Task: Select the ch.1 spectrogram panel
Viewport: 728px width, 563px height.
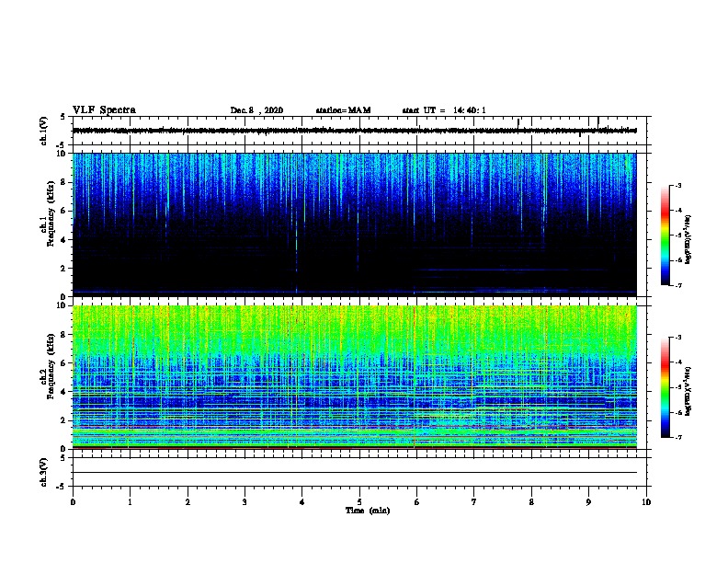Action: [355, 224]
